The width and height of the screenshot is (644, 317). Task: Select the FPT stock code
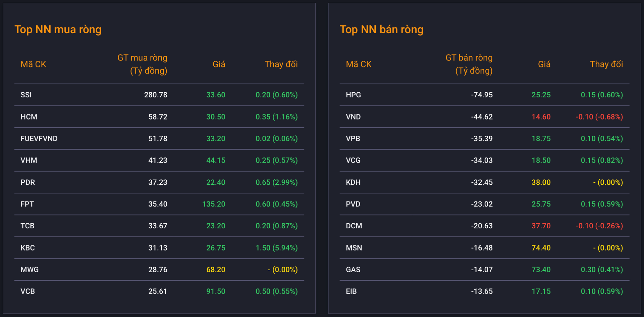(27, 204)
